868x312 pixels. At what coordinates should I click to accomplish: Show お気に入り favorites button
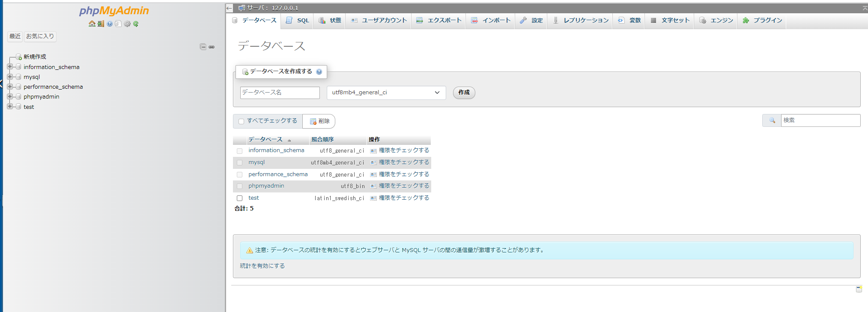click(40, 36)
